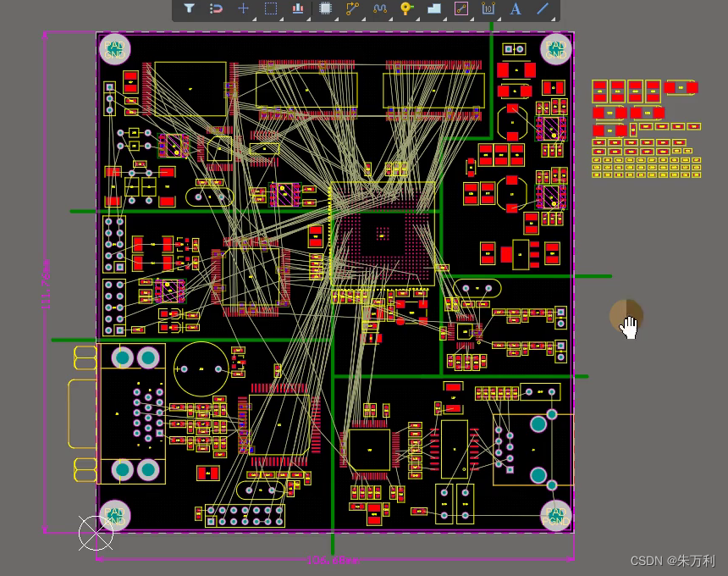Choose the place line tool
728x576 pixels.
tap(543, 8)
